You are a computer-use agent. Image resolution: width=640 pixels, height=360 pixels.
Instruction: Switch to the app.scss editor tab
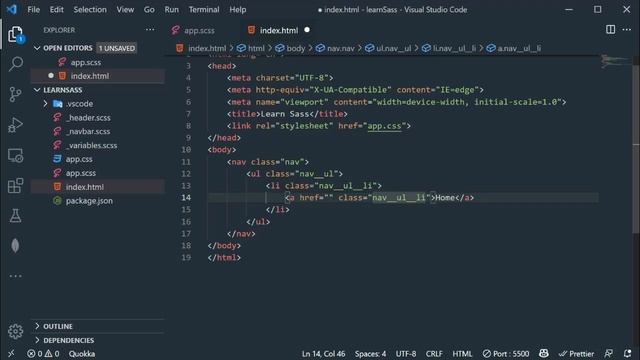click(x=199, y=30)
